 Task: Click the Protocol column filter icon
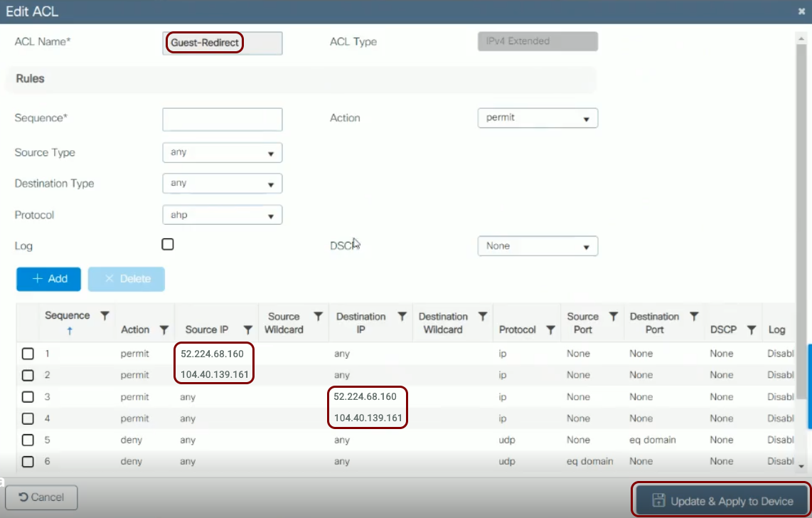coord(550,330)
